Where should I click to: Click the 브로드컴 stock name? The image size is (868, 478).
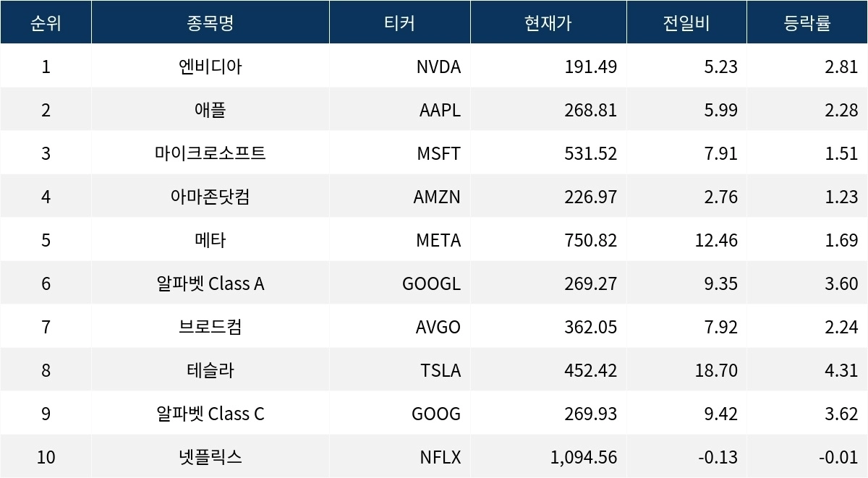tap(210, 327)
